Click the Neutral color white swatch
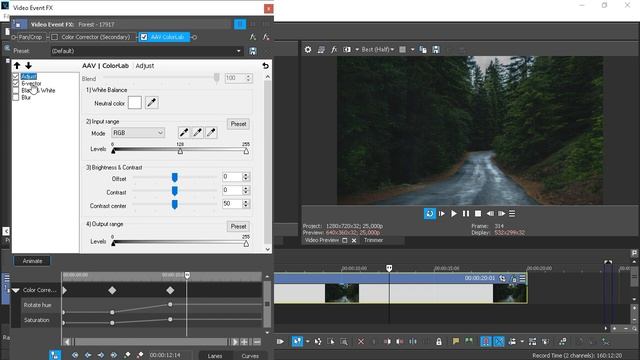 pyautogui.click(x=135, y=103)
